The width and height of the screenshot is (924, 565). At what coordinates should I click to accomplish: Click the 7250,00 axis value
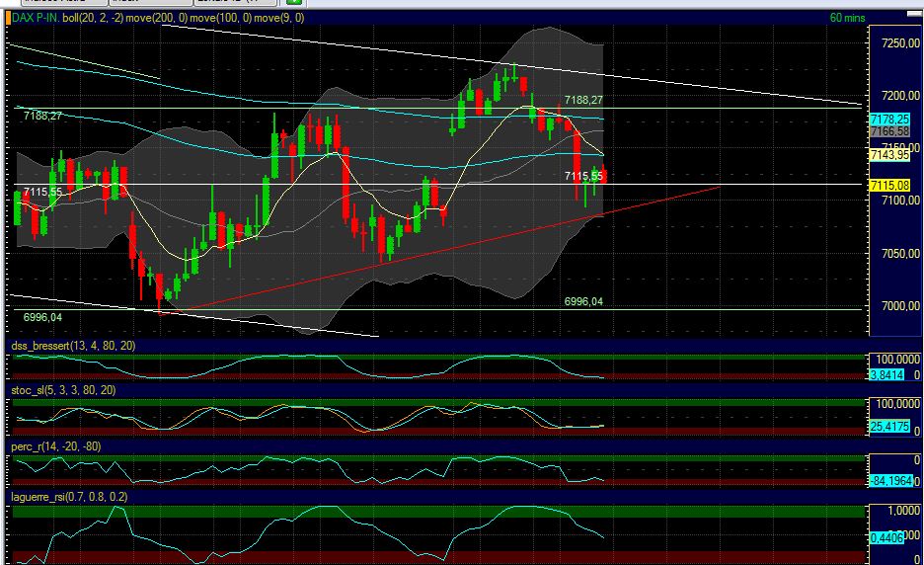900,43
